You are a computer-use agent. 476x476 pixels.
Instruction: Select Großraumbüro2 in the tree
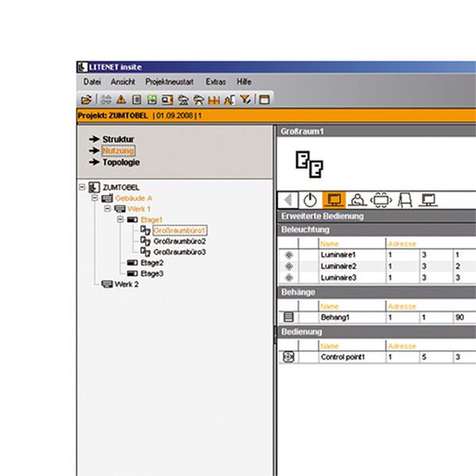(x=178, y=240)
